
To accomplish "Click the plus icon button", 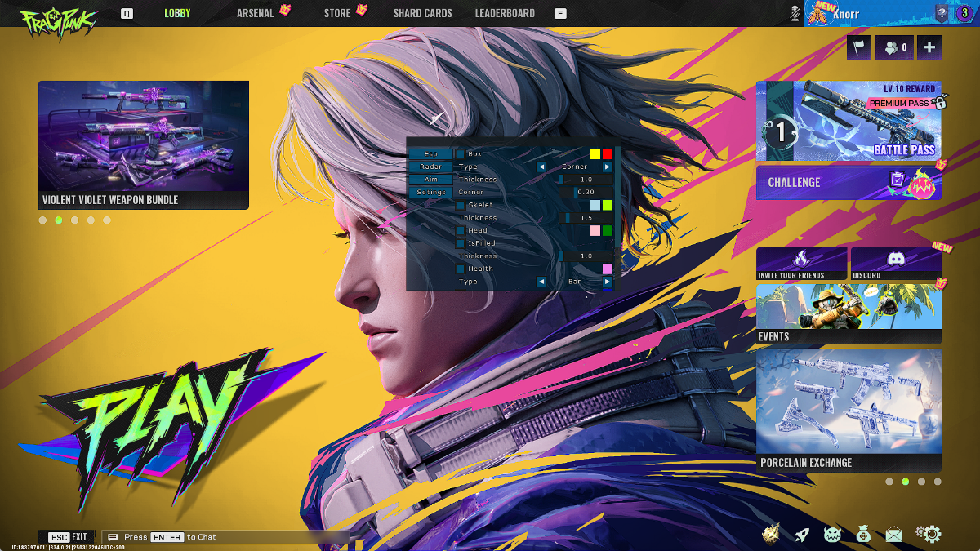I will pyautogui.click(x=929, y=47).
